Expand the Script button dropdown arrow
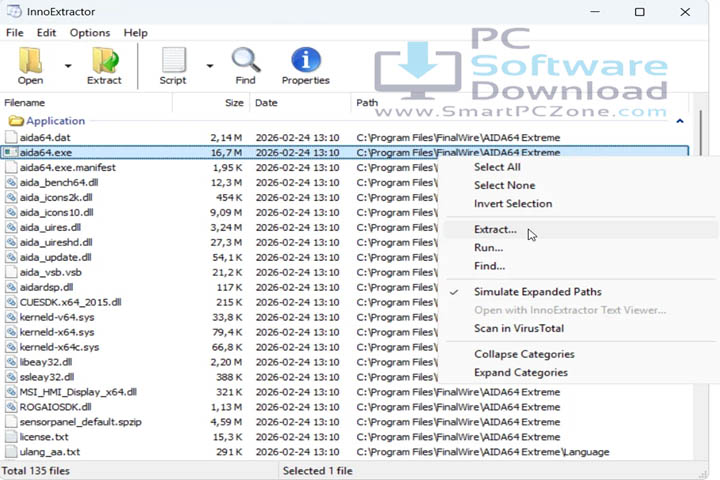 [x=210, y=66]
